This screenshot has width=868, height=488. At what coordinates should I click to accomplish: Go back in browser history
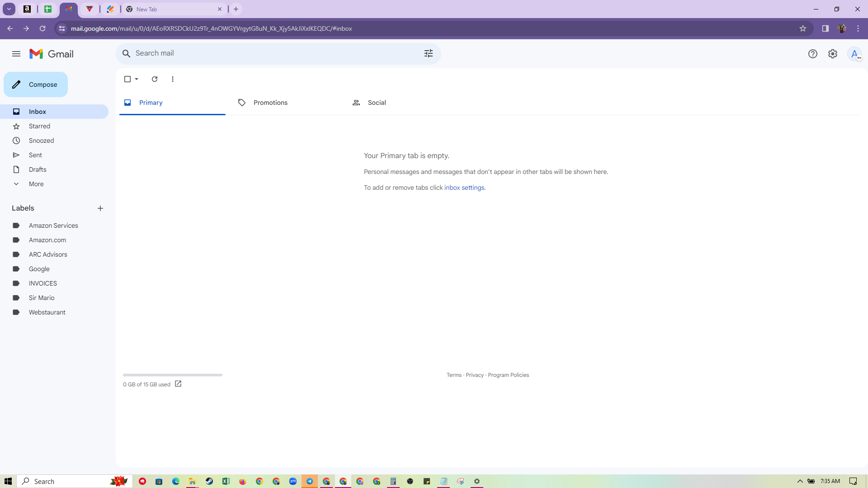[10, 28]
